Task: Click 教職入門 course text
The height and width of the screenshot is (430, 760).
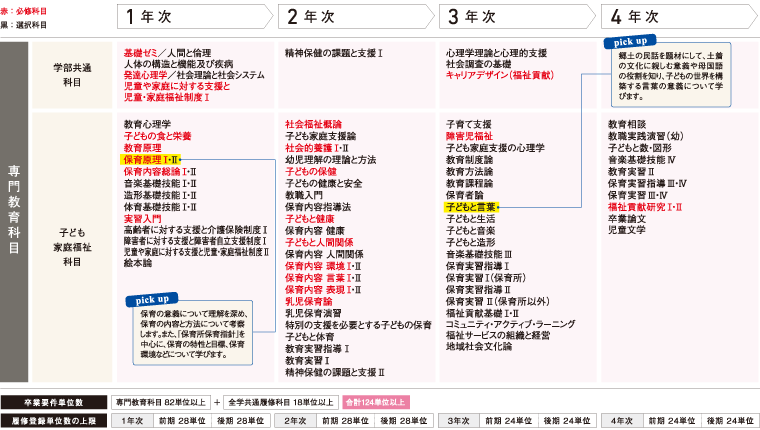Action: coord(304,195)
